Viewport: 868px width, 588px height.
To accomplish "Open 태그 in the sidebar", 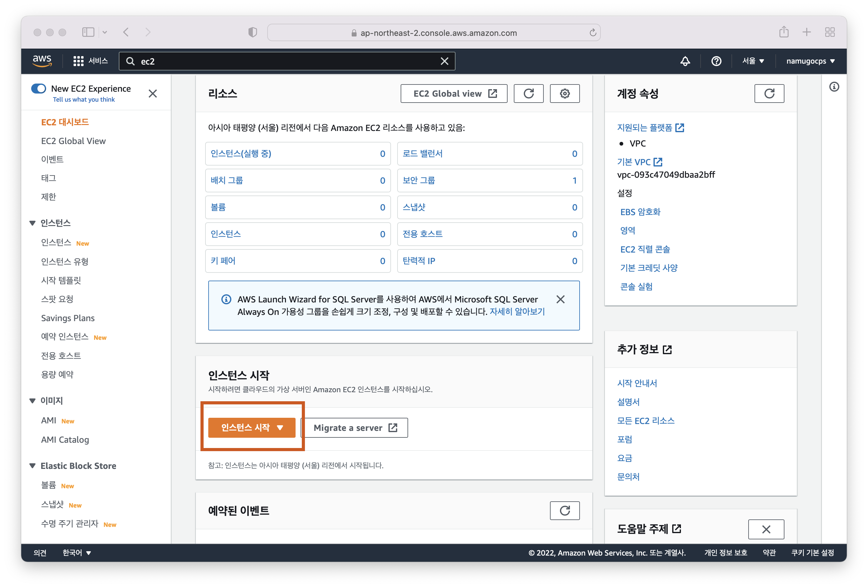I will pyautogui.click(x=49, y=178).
